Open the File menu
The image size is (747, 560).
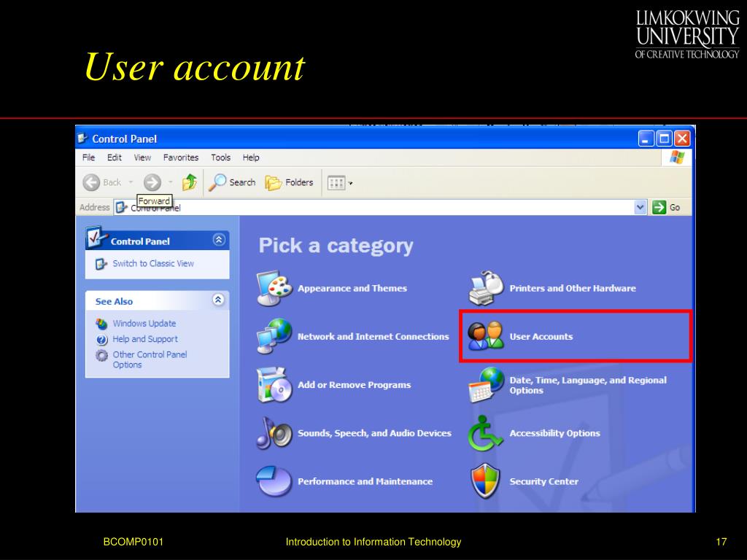88,157
